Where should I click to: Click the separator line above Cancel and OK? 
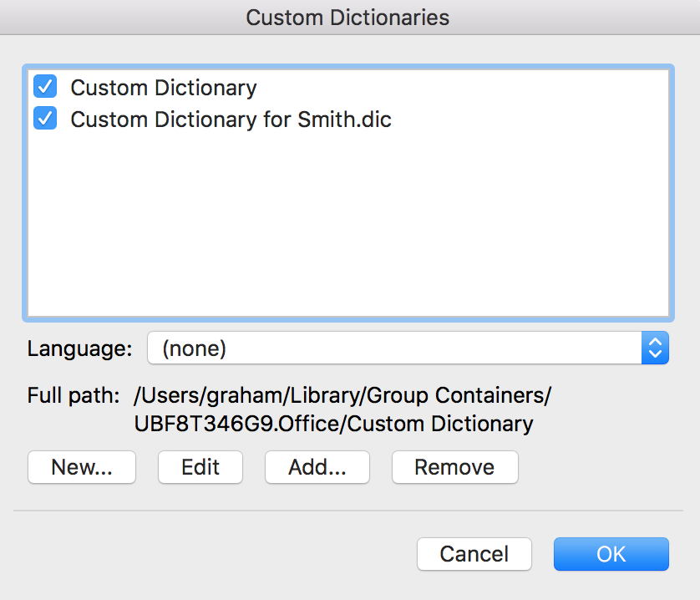pyautogui.click(x=348, y=511)
